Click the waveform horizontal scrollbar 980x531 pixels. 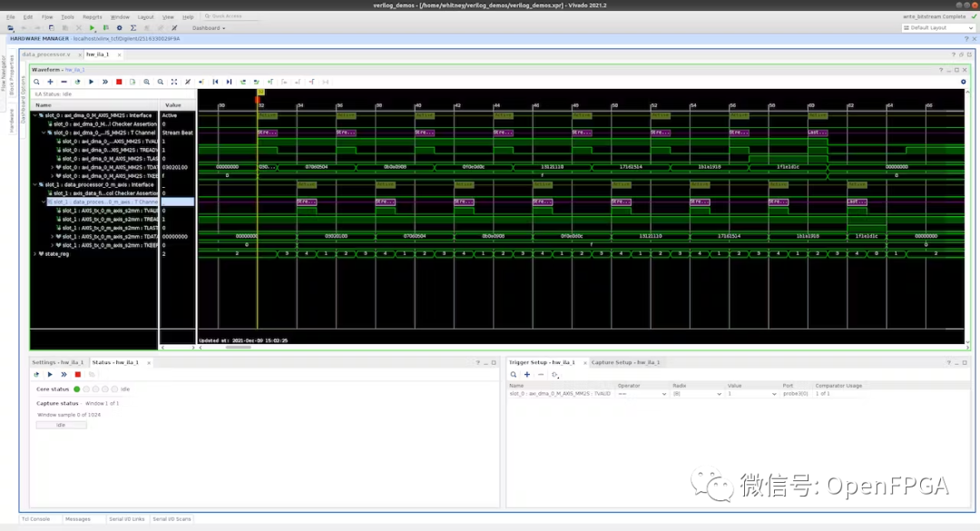coord(238,347)
